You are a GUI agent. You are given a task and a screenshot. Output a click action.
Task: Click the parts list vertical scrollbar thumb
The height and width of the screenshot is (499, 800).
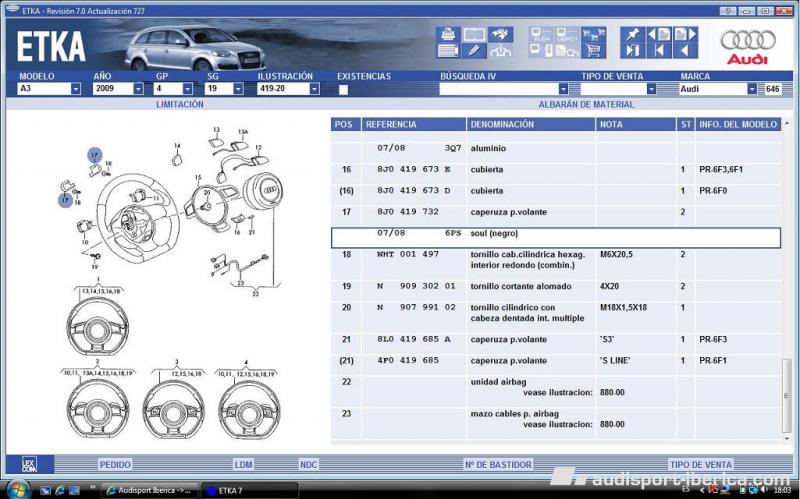point(786,395)
